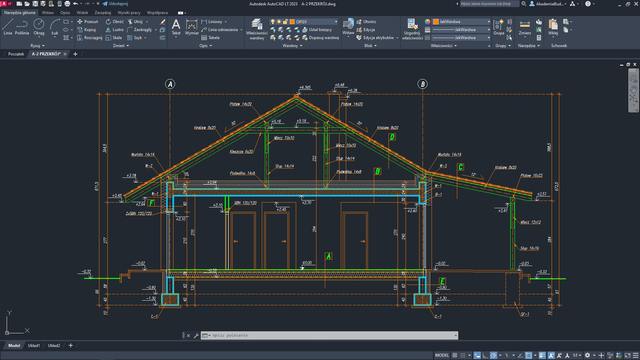Select the Polilinia tool
The height and width of the screenshot is (360, 640).
22,27
